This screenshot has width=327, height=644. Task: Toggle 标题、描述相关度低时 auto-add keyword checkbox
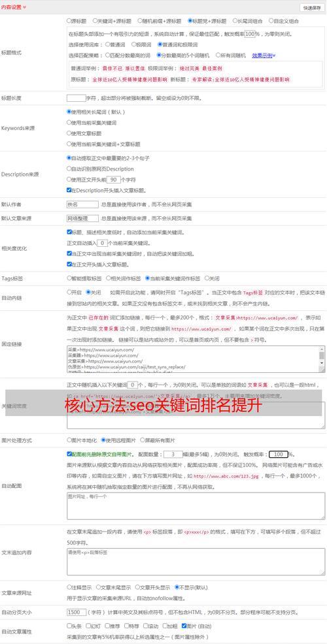(x=69, y=232)
